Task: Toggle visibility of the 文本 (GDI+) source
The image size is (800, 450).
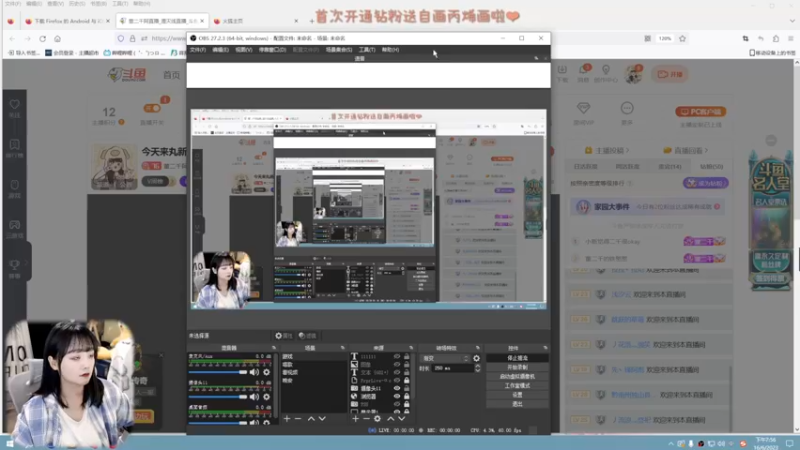Action: pyautogui.click(x=397, y=372)
